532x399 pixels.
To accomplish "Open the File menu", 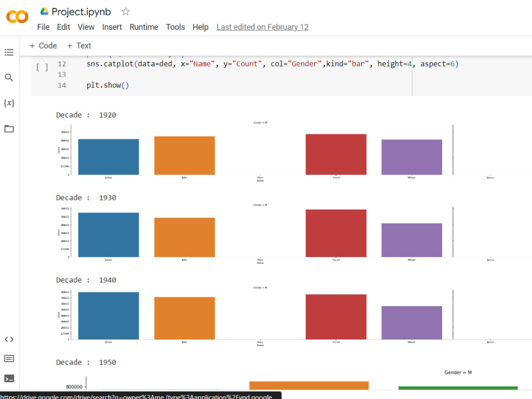I will [43, 27].
